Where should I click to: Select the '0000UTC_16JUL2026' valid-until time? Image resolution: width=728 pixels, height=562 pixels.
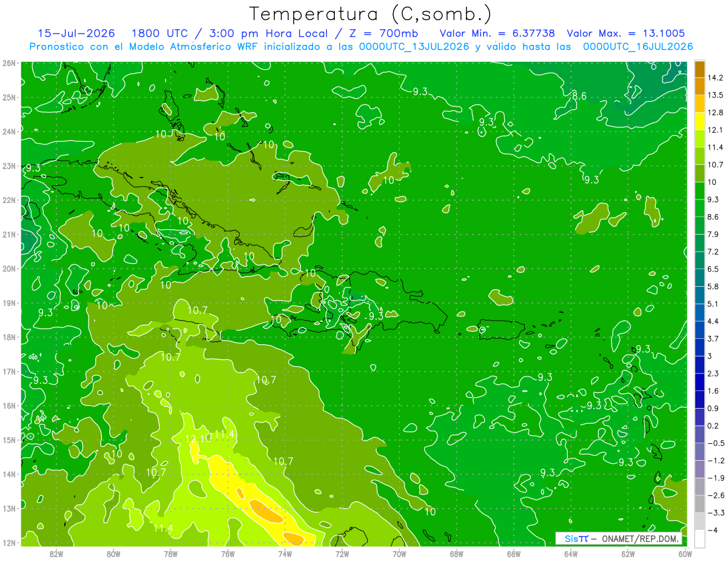coord(638,46)
